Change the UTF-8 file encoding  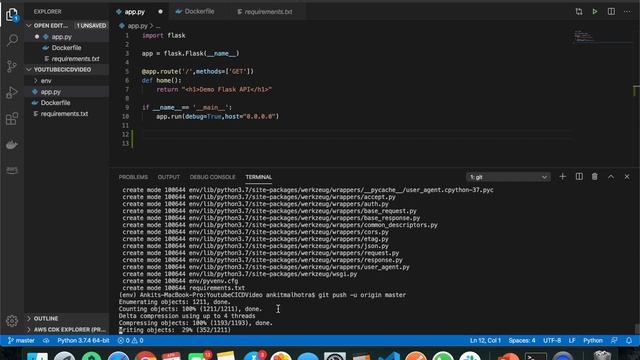552,340
